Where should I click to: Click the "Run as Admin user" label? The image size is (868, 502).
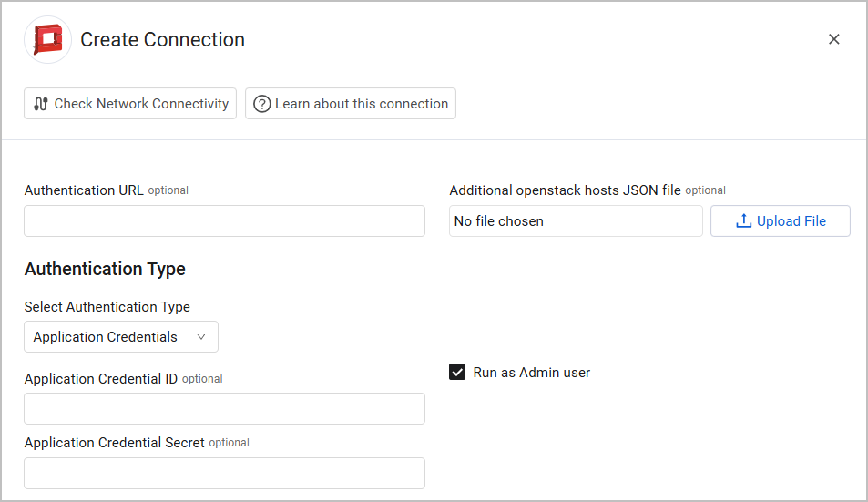coord(532,372)
